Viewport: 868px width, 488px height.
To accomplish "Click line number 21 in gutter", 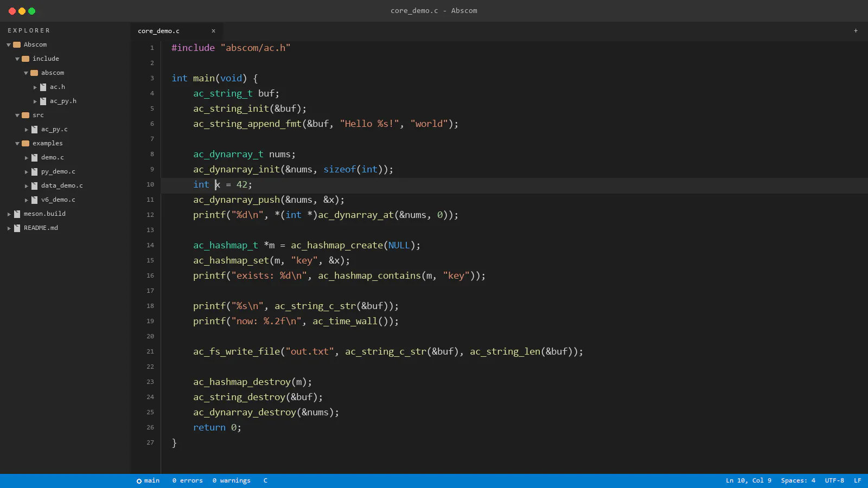I will click(150, 351).
